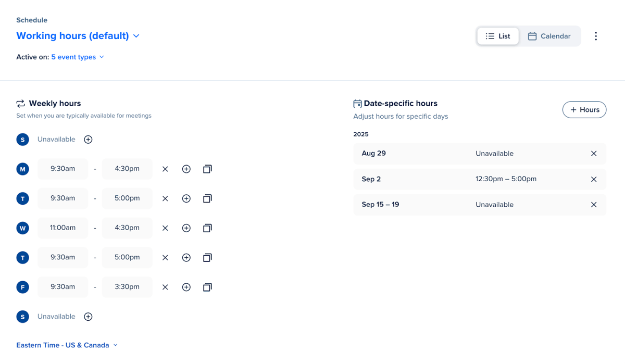This screenshot has height=364, width=625.
Task: Select the List view tab
Action: point(498,36)
